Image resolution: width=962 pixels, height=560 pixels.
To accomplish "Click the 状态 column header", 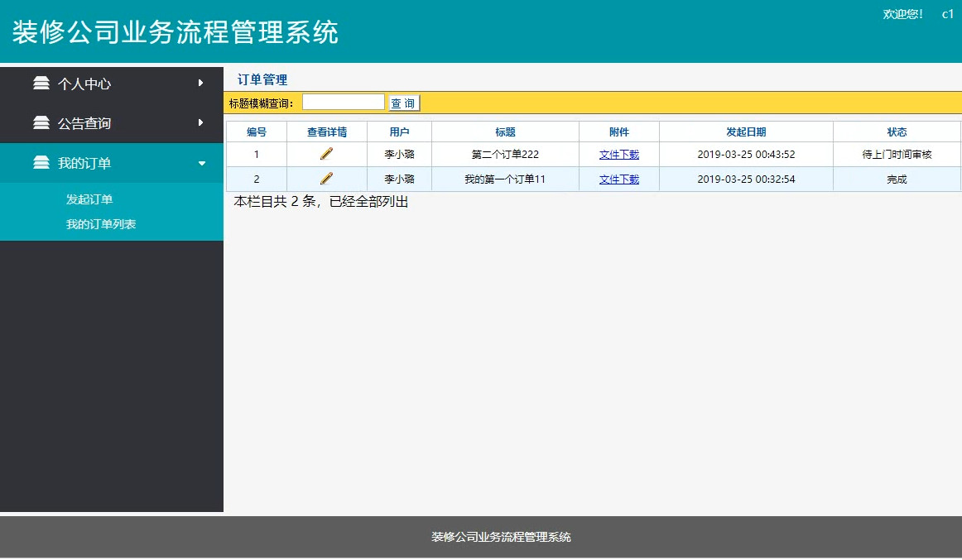I will click(897, 132).
